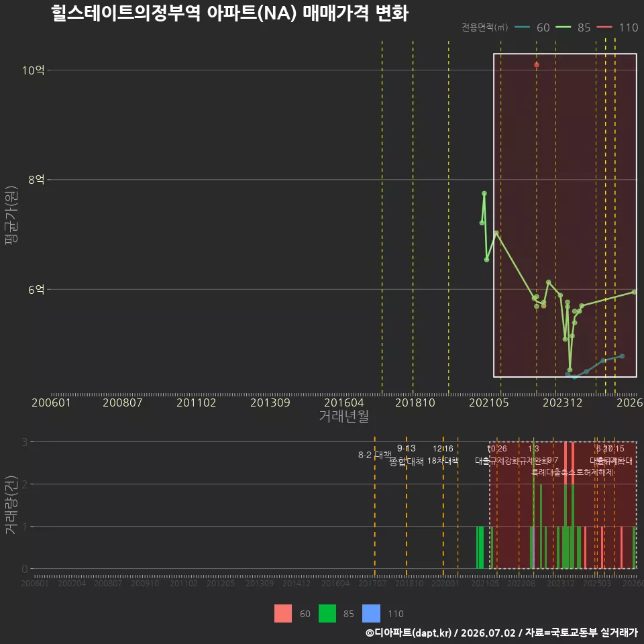Click 200601 on the price chart x-axis

pyautogui.click(x=52, y=402)
